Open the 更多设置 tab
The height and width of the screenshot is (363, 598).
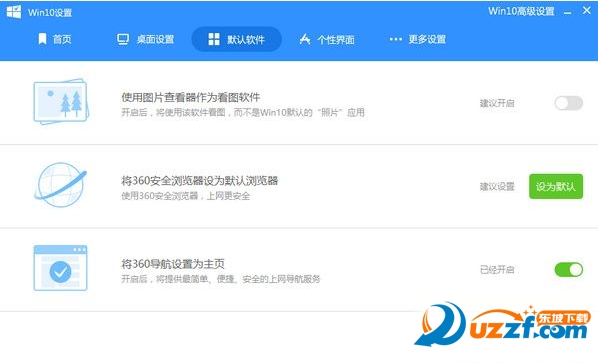coord(417,39)
